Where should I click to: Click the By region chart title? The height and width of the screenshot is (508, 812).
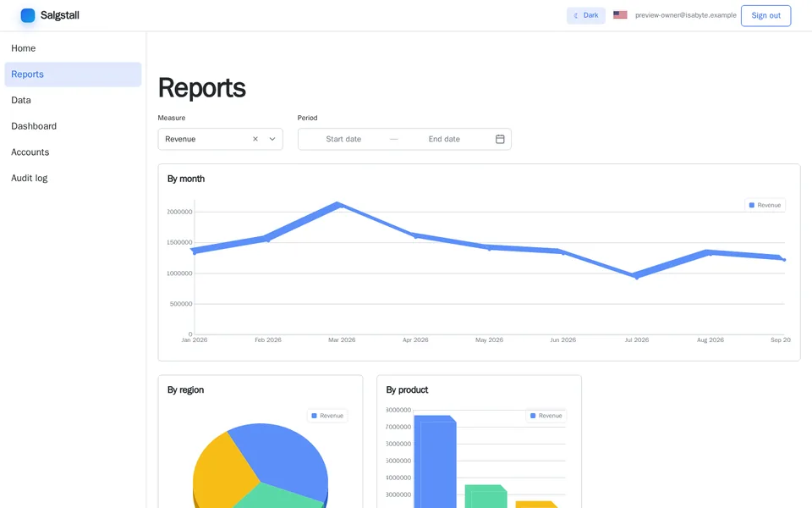[x=185, y=389]
